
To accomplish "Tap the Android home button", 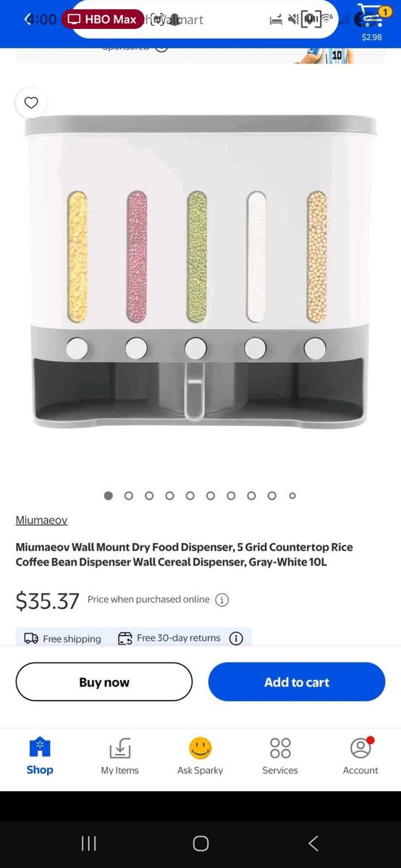I will (x=200, y=843).
